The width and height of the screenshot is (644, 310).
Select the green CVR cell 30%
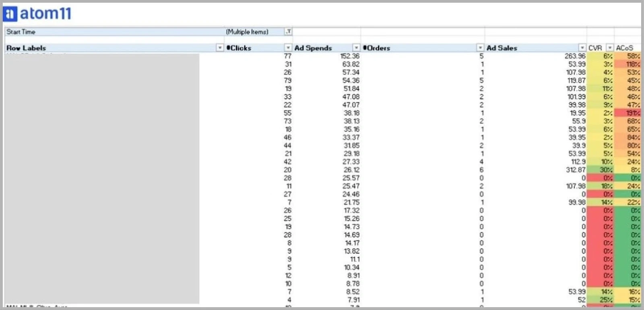(x=601, y=170)
